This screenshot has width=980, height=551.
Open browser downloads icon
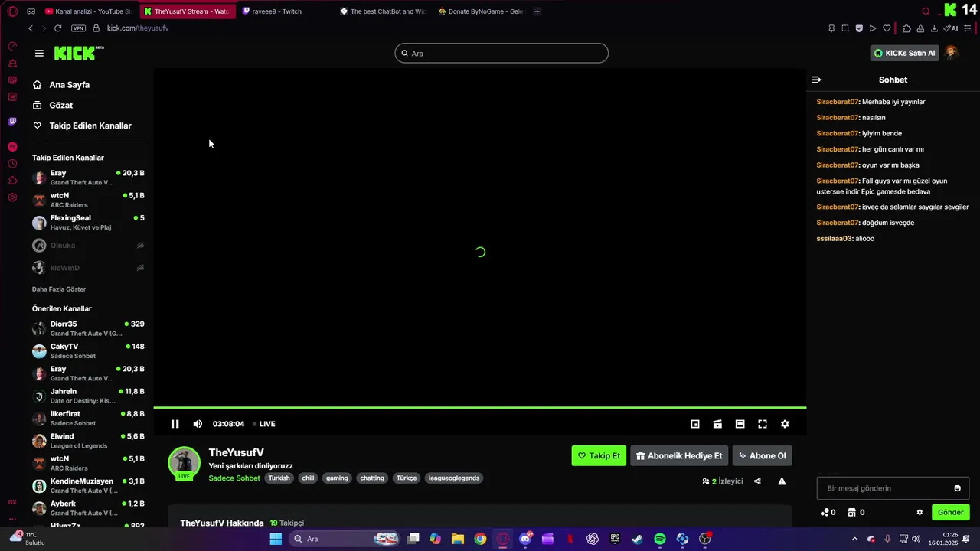[934, 28]
